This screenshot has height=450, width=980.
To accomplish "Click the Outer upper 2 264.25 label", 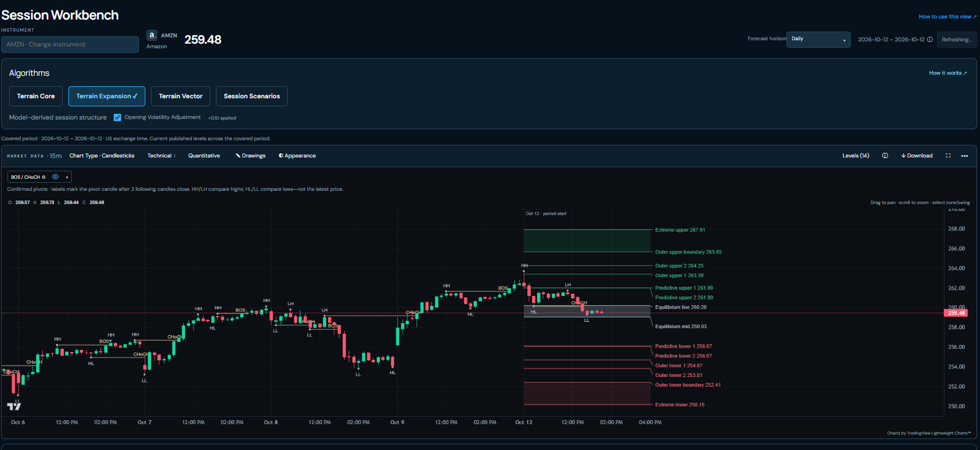I will (679, 266).
